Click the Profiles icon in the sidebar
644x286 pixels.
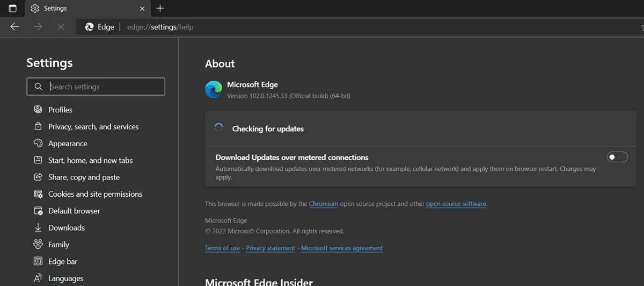[x=38, y=109]
